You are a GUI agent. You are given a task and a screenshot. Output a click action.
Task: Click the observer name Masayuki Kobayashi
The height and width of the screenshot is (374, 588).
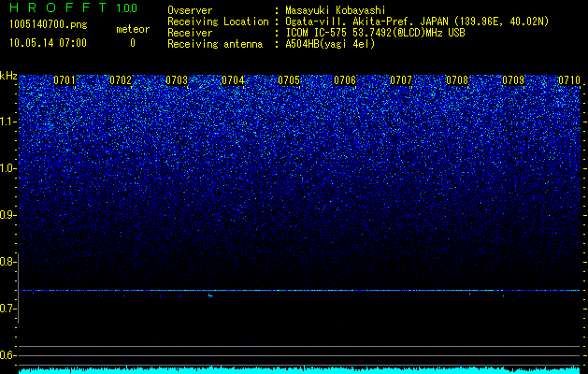coord(336,10)
